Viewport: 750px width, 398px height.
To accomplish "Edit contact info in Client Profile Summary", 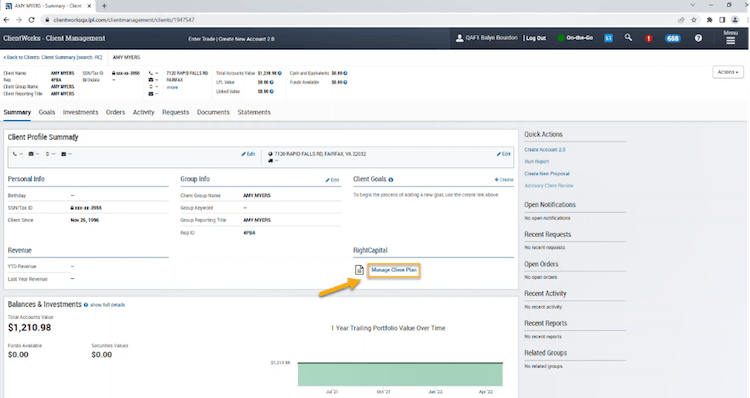I will (x=248, y=154).
